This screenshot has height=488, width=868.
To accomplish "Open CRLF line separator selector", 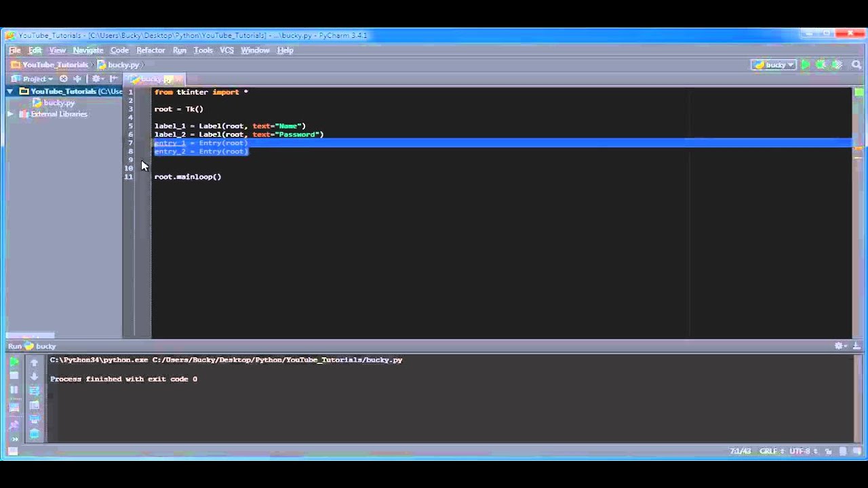I will (x=772, y=451).
